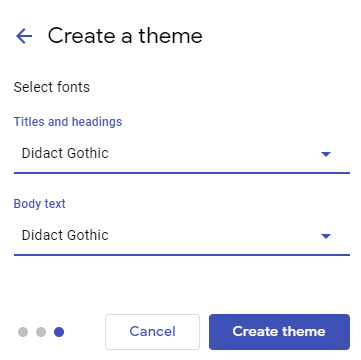Jump to the second step dot

pyautogui.click(x=41, y=332)
